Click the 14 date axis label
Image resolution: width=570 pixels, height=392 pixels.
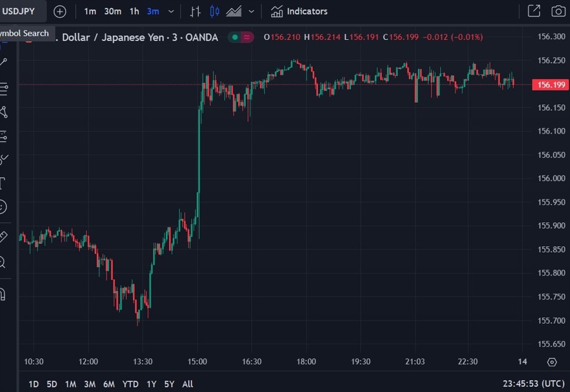[x=522, y=362]
